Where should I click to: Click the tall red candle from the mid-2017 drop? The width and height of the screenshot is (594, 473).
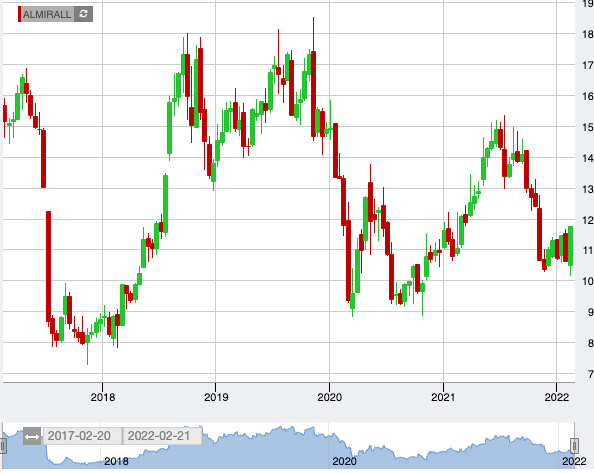point(48,267)
